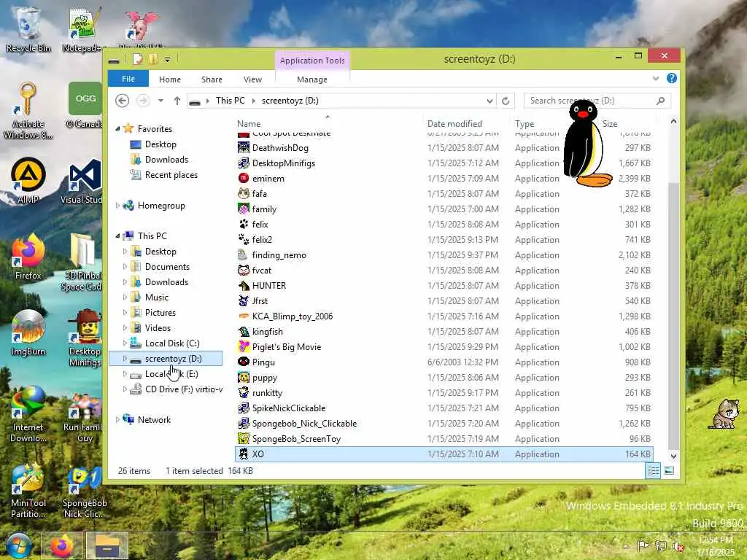Screen dimensions: 747x560
Task: Select the Jfrst application icon
Action: (x=244, y=300)
